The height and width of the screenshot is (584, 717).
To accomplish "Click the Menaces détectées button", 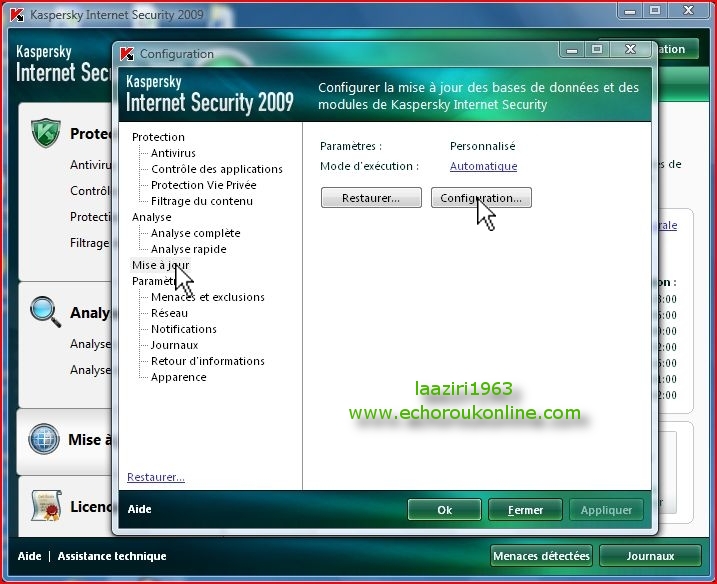I will coord(541,556).
